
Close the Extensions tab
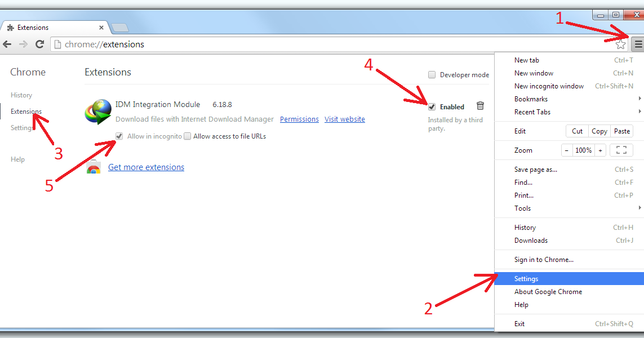[x=101, y=28]
